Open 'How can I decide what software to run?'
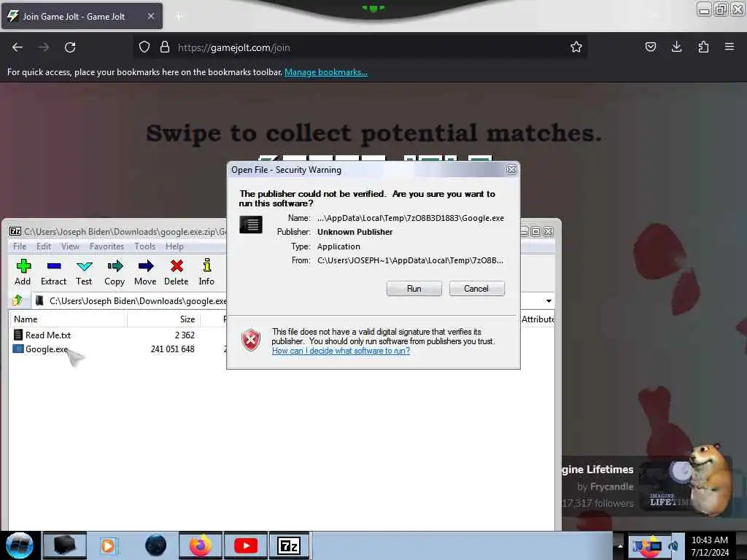Viewport: 747px width, 560px height. click(341, 351)
